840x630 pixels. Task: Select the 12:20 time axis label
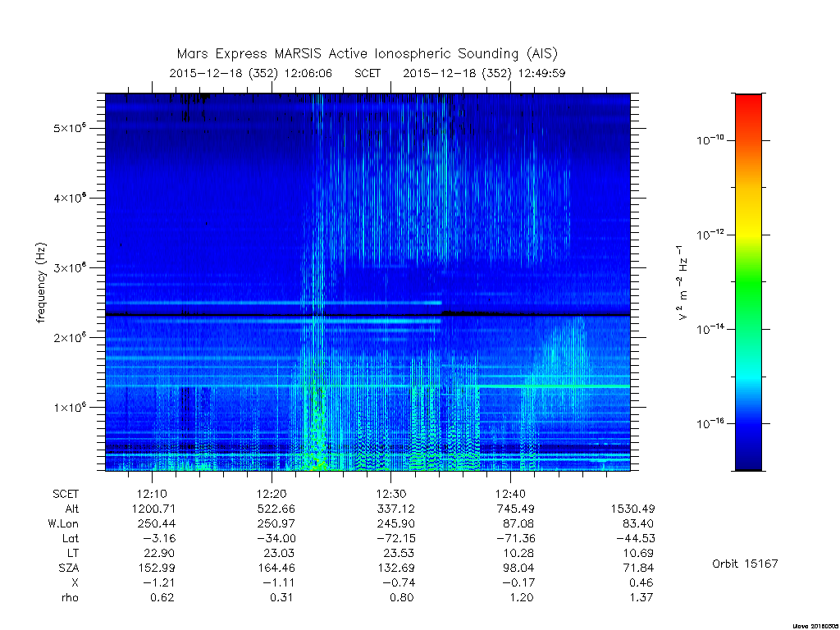[272, 493]
